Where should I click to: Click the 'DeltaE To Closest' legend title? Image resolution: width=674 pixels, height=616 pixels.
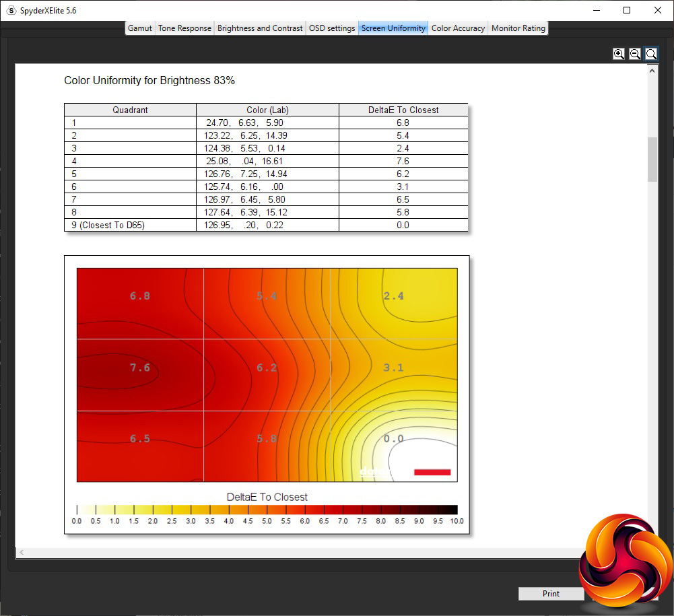[x=267, y=498]
